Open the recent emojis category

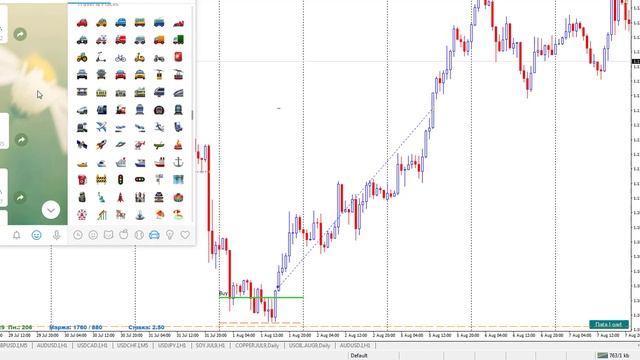[x=78, y=235]
